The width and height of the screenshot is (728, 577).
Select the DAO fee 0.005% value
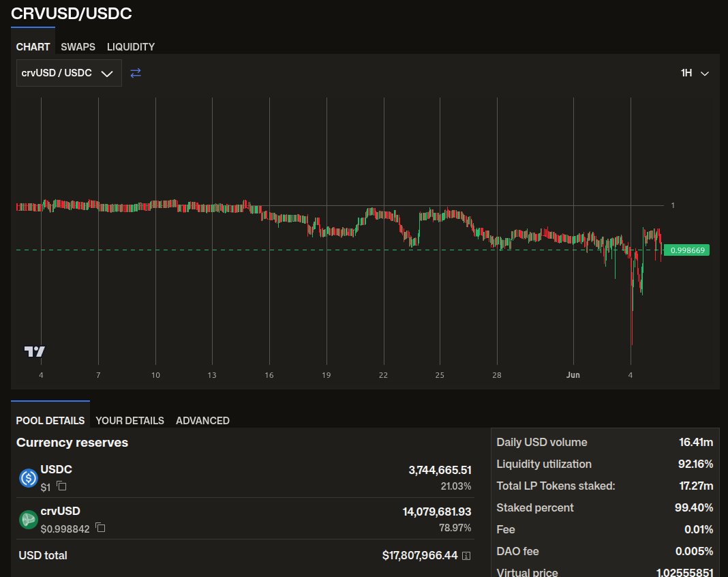pos(694,552)
